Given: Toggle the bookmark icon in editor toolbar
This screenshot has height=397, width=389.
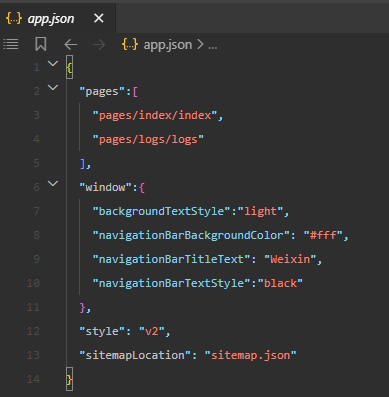Looking at the screenshot, I should (41, 44).
